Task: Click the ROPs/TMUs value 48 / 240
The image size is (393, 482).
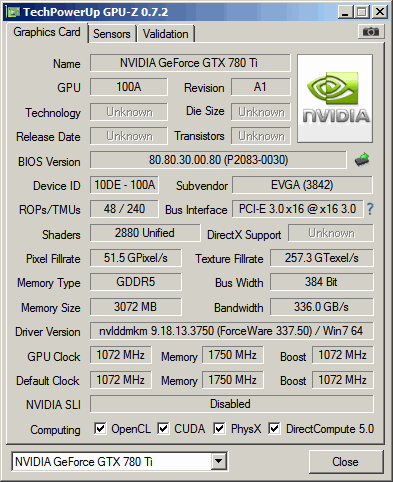Action: pyautogui.click(x=124, y=209)
